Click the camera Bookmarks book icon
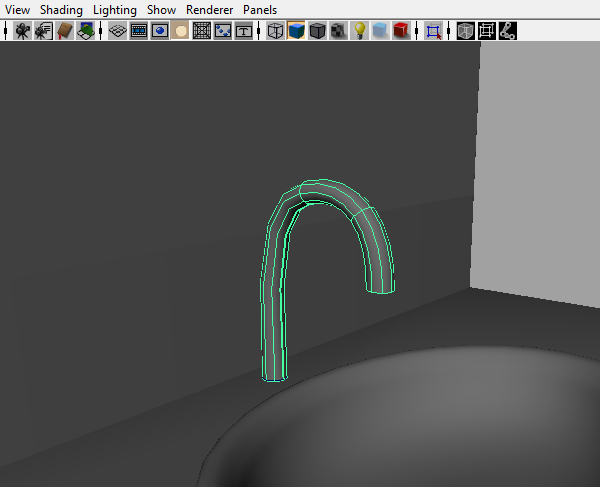Viewport: 600px width, 487px height. point(65,31)
